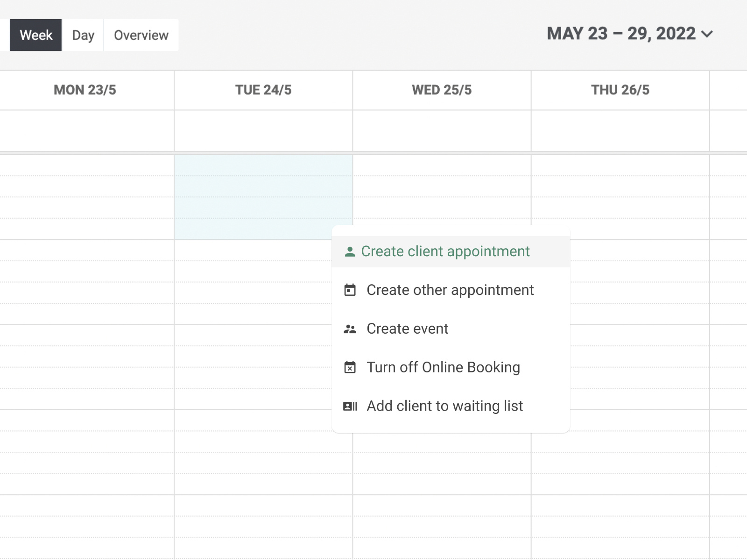Click the group icon beside Create event
747x560 pixels.
point(350,329)
